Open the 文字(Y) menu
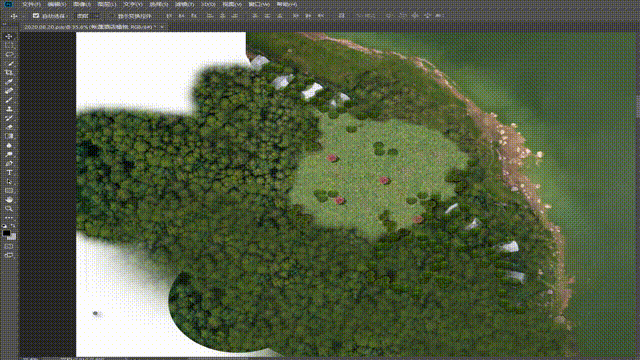This screenshot has width=640, height=360. 133,4
